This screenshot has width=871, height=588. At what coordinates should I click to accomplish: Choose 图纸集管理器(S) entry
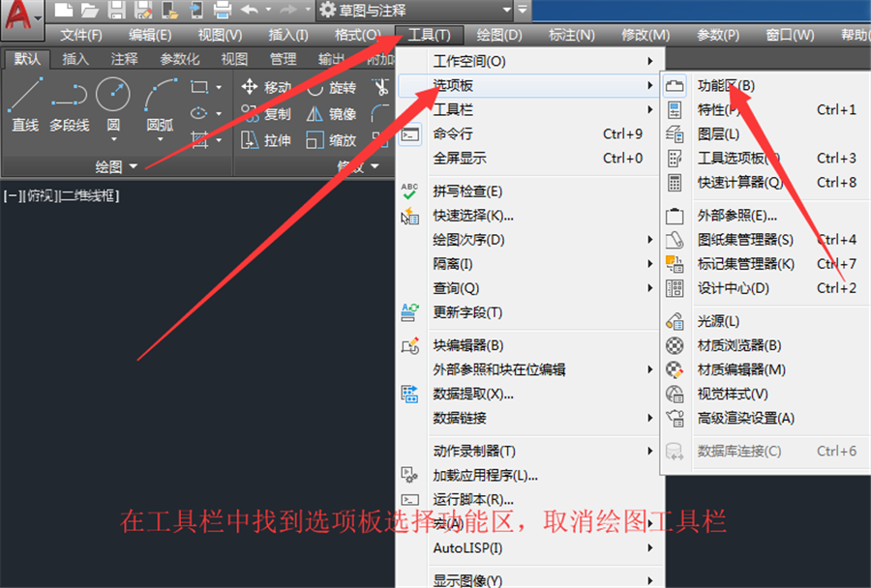point(766,240)
